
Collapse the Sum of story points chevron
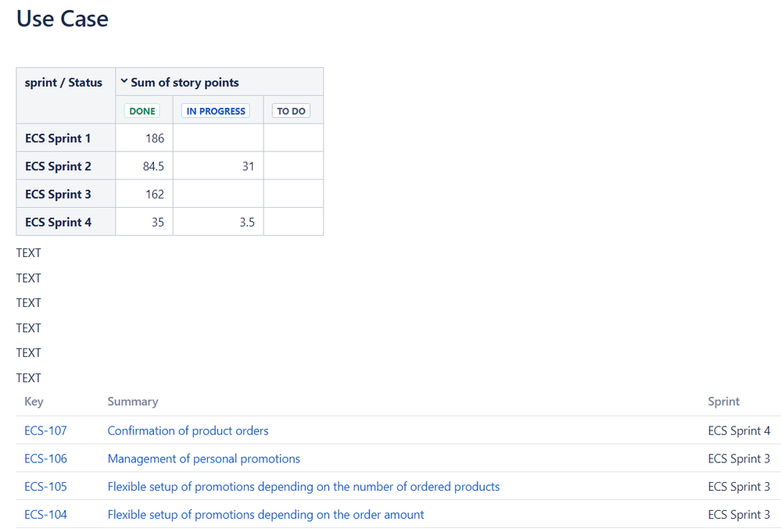(124, 81)
